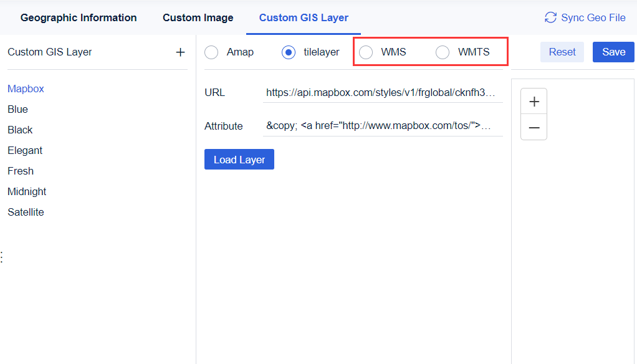Zoom out with the map minus icon
The height and width of the screenshot is (364, 637).
(x=534, y=127)
